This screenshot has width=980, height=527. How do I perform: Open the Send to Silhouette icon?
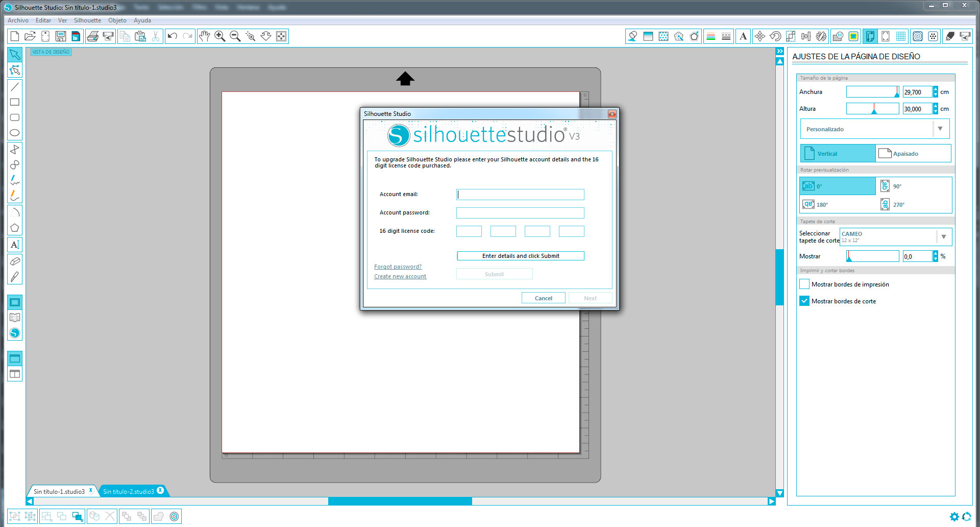coord(965,36)
